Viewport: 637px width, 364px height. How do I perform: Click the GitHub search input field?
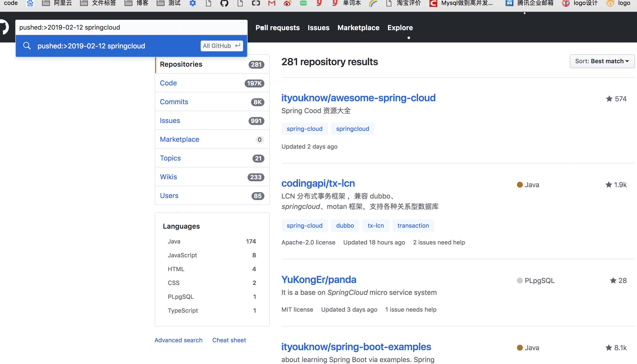click(131, 27)
